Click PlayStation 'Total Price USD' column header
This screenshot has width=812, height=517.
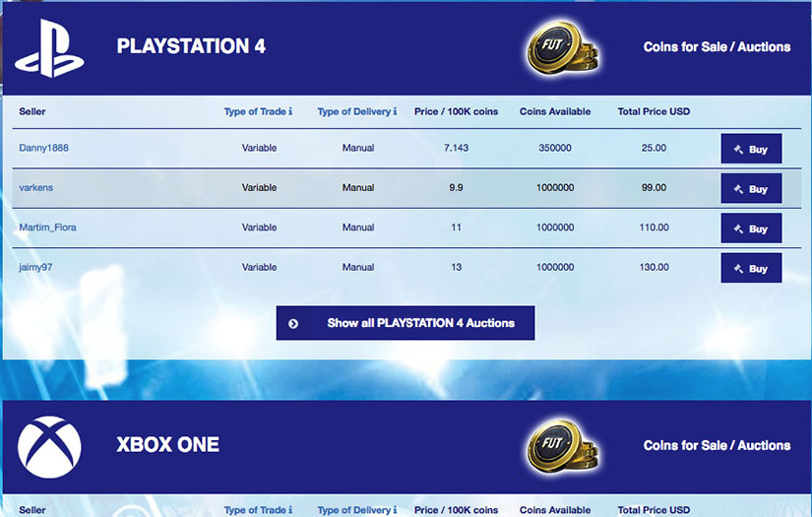(x=654, y=111)
